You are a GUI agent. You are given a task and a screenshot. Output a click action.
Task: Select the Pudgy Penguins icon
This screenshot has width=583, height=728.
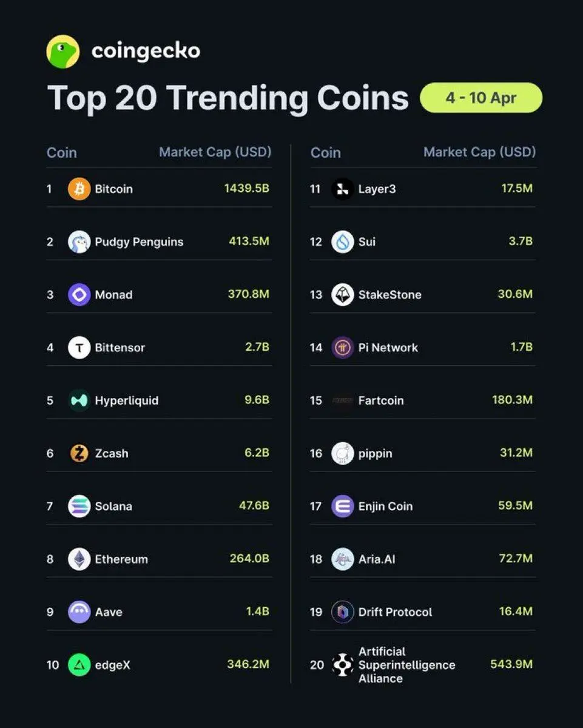click(79, 241)
